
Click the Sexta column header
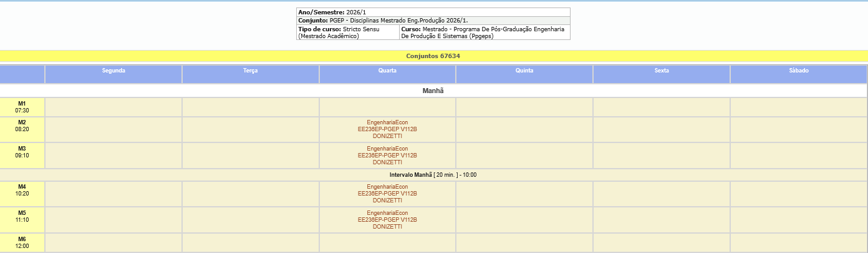tap(661, 71)
